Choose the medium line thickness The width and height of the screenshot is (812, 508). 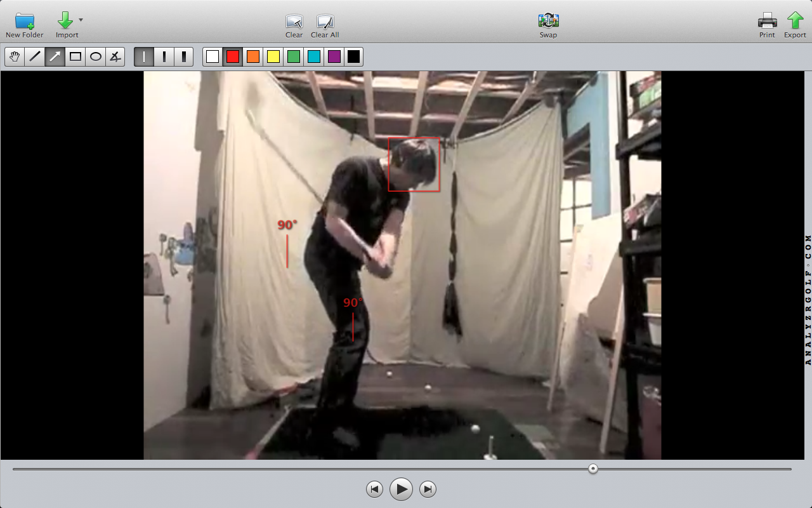click(164, 57)
